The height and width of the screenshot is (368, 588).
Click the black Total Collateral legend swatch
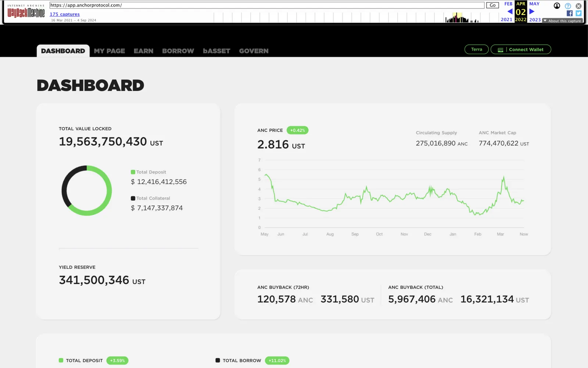pyautogui.click(x=133, y=198)
